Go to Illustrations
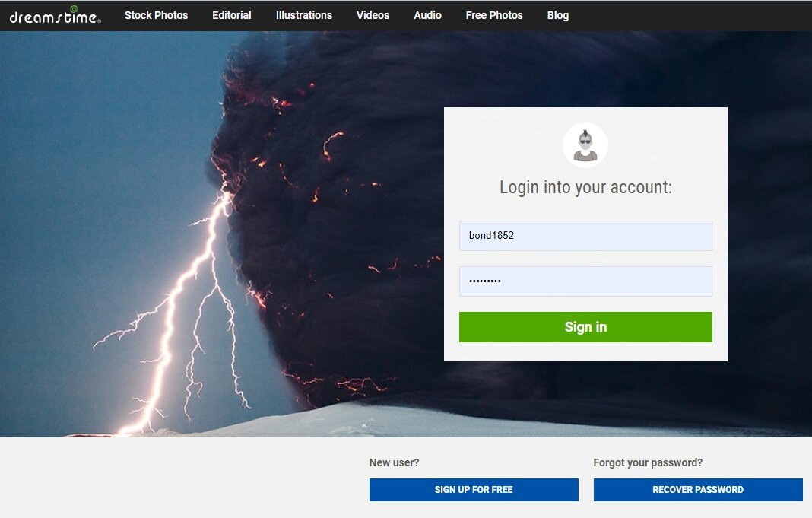Image resolution: width=812 pixels, height=518 pixels. coord(304,15)
